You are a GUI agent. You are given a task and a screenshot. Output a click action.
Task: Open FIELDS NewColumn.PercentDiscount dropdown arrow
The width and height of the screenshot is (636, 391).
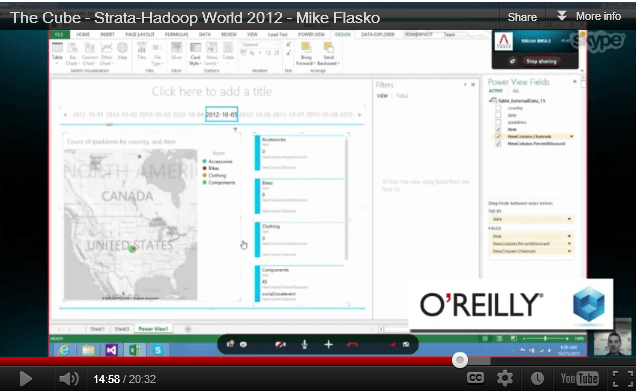[569, 244]
